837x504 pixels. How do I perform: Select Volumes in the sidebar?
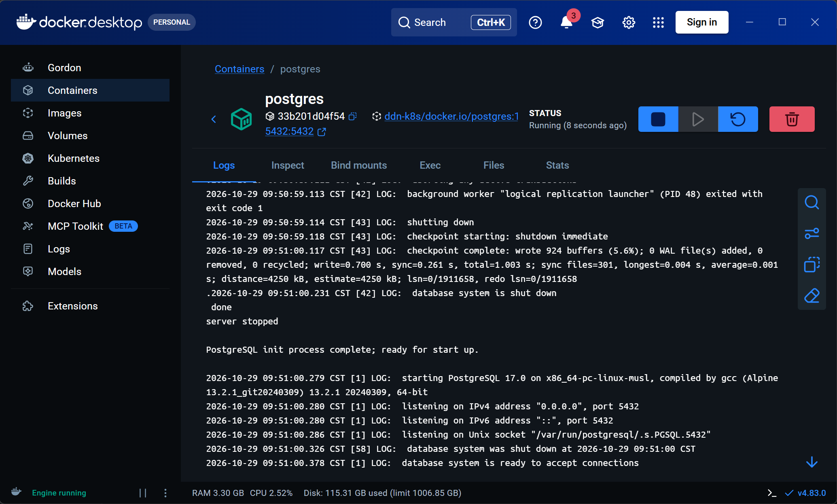(x=90, y=136)
